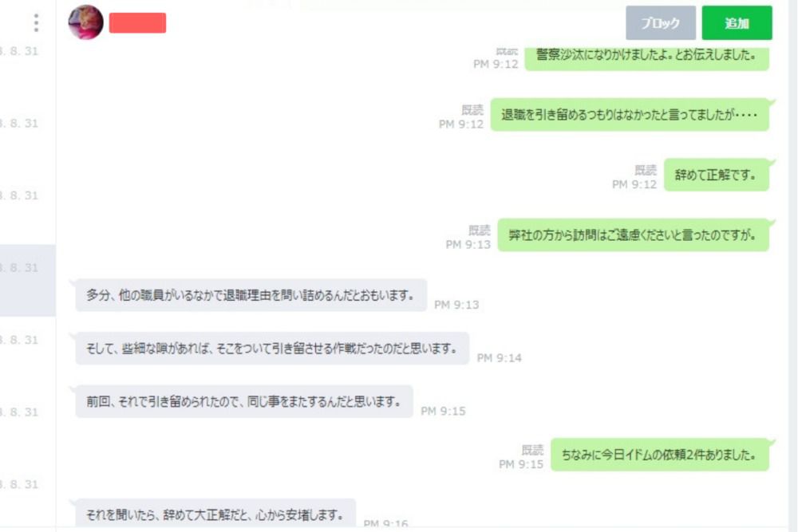The height and width of the screenshot is (532, 798).
Task: Click the PM 9:13 timestamp beside the grey message
Action: tap(456, 305)
